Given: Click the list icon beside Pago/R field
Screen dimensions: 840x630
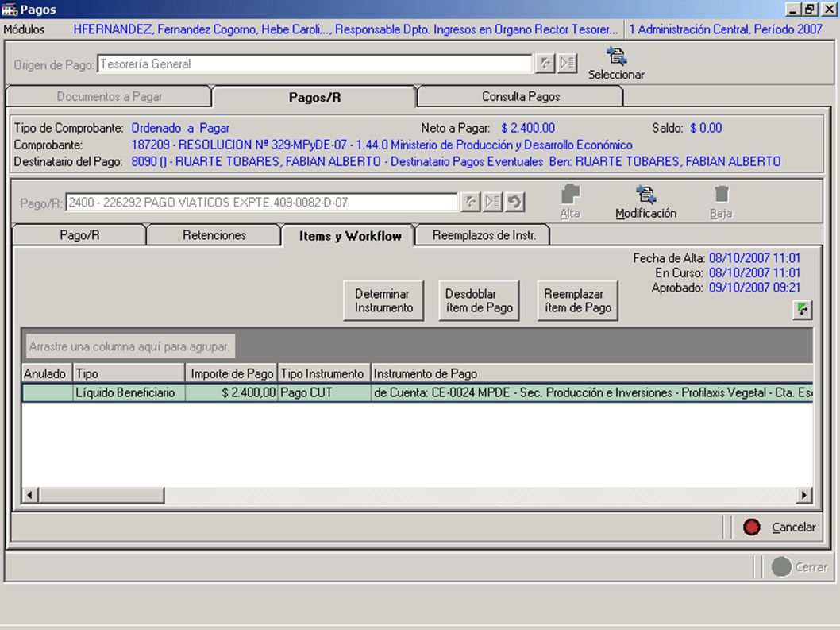Looking at the screenshot, I should (492, 202).
